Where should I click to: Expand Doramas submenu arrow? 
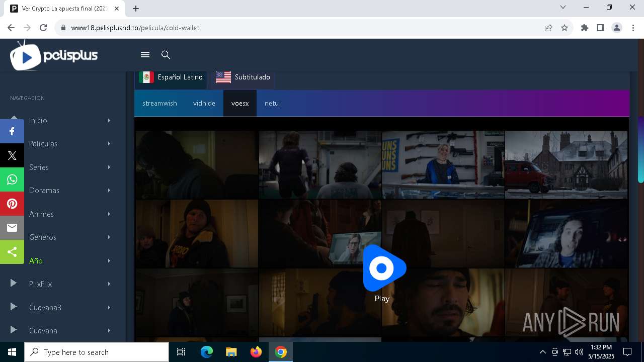[x=109, y=191]
